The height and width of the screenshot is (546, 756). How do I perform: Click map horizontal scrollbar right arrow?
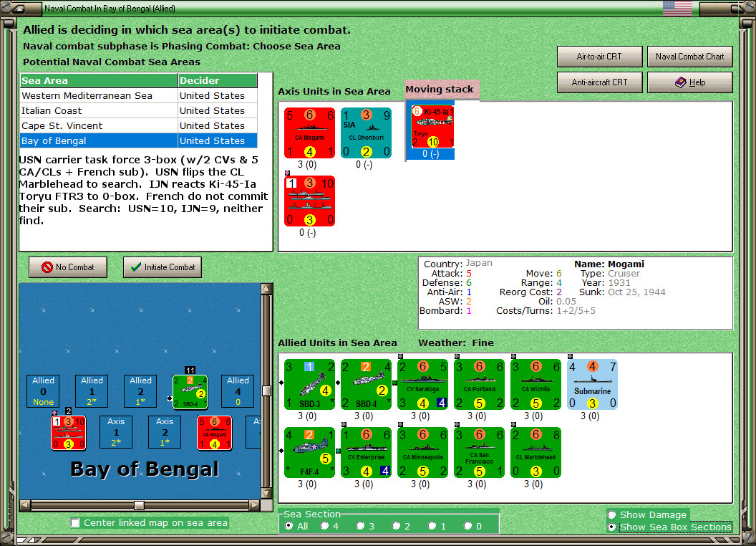pyautogui.click(x=255, y=505)
